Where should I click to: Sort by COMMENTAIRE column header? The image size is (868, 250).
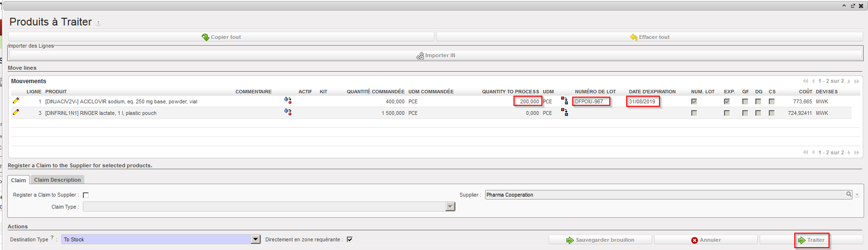click(253, 91)
